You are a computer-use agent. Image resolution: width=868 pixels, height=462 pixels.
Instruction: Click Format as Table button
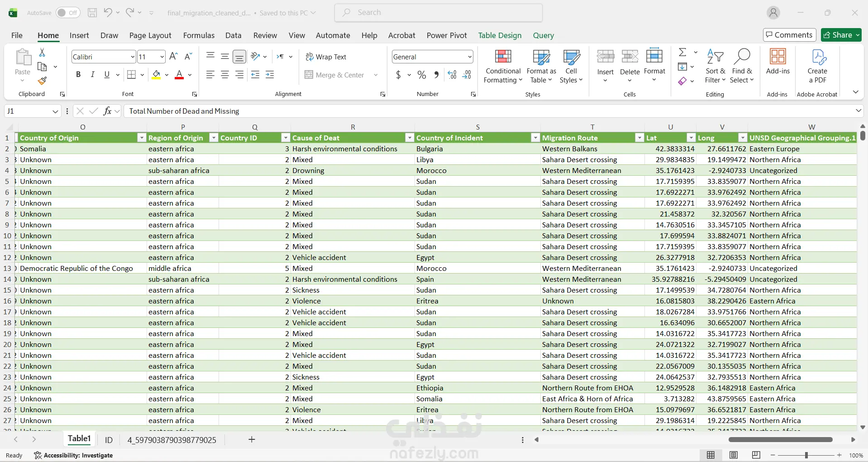point(541,66)
